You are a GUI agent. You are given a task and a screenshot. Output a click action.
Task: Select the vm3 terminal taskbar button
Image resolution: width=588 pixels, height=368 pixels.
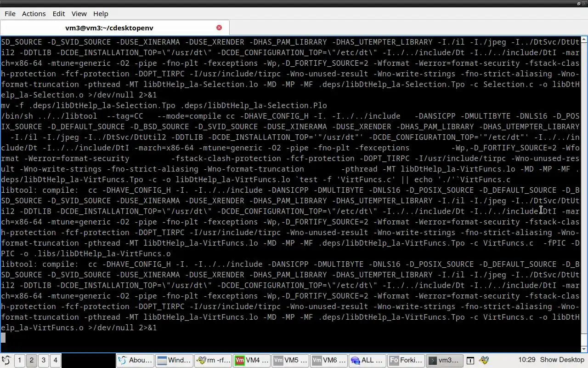tap(445, 360)
